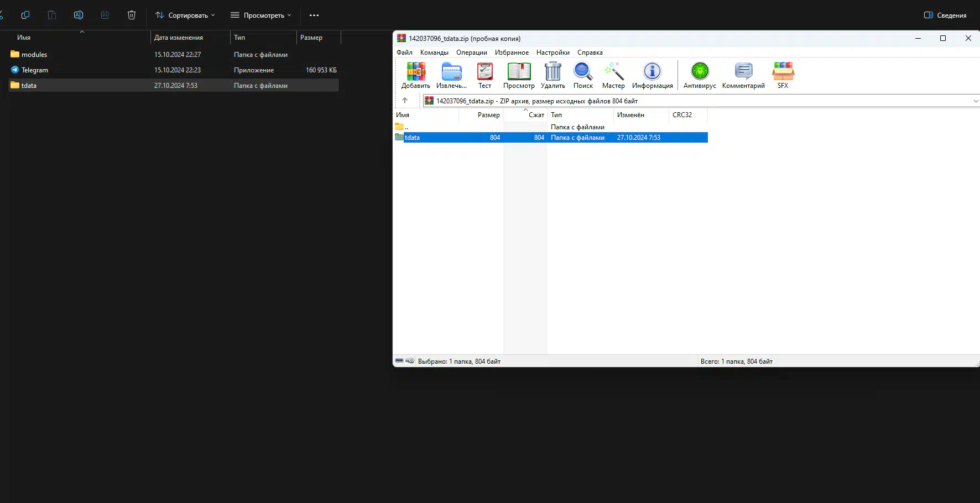
Task: Sort by the Size (Размер) column header in WinRAR
Action: 488,115
